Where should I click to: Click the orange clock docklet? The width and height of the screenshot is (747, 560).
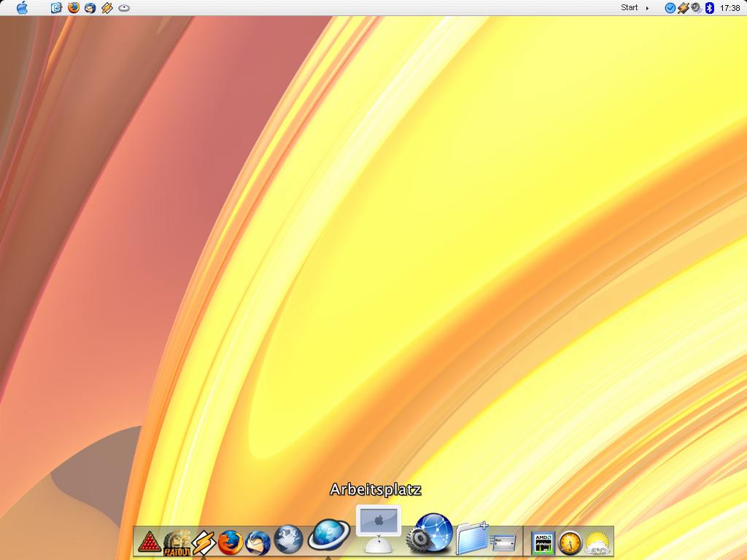click(x=570, y=543)
